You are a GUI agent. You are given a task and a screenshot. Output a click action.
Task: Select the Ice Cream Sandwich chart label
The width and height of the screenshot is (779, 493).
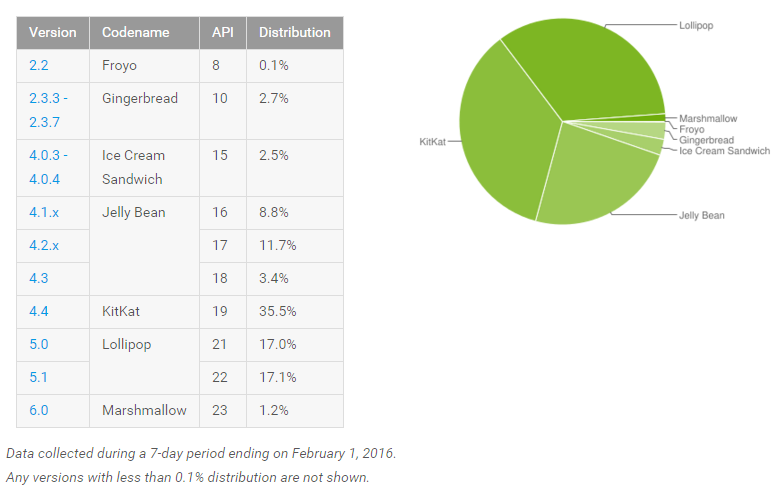[725, 151]
